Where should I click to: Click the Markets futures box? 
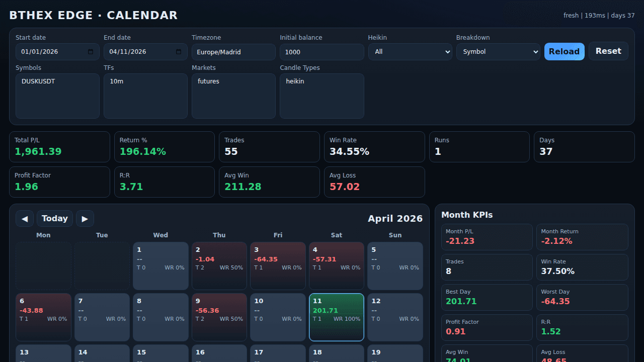coord(233,96)
